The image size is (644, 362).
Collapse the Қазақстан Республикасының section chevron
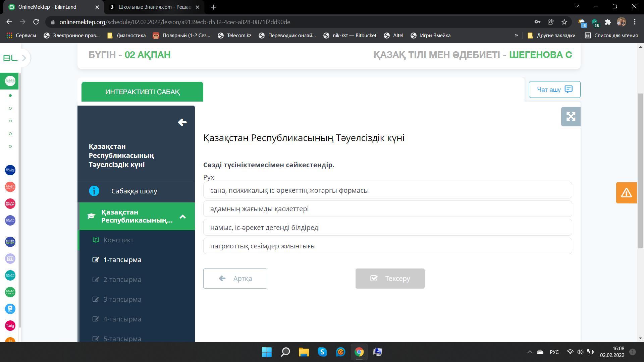click(182, 217)
